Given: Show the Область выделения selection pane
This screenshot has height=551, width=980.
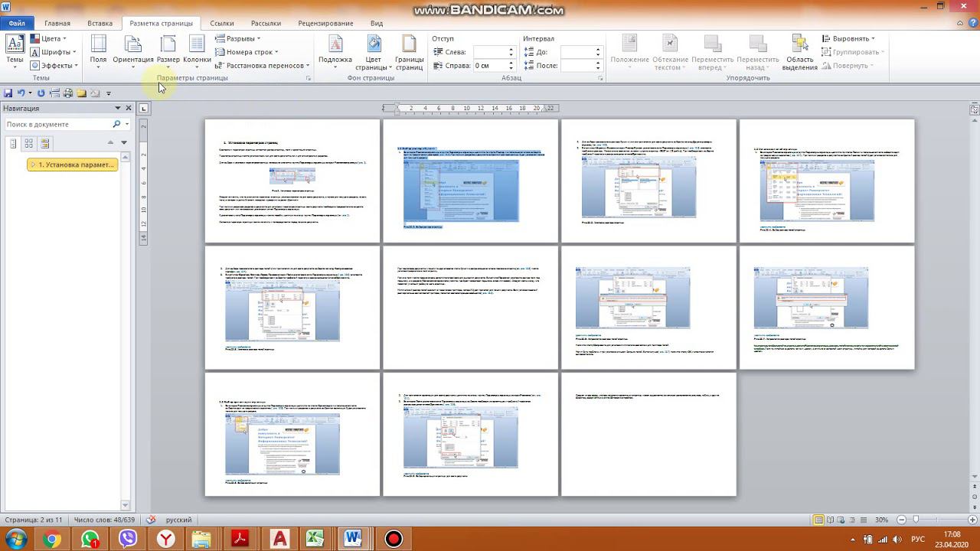Looking at the screenshot, I should tap(800, 53).
